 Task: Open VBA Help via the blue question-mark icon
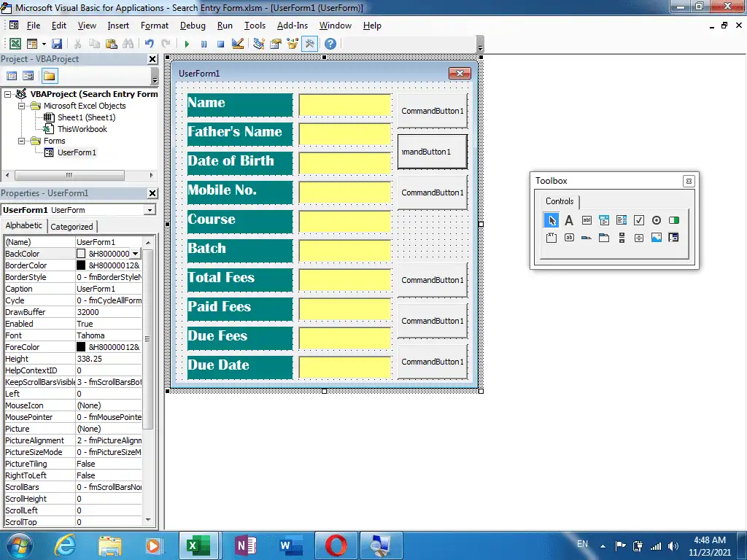pyautogui.click(x=330, y=44)
